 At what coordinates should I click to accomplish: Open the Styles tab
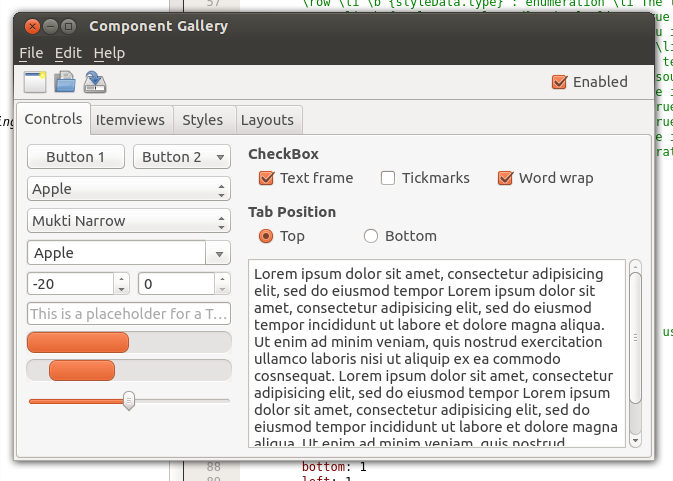click(202, 120)
